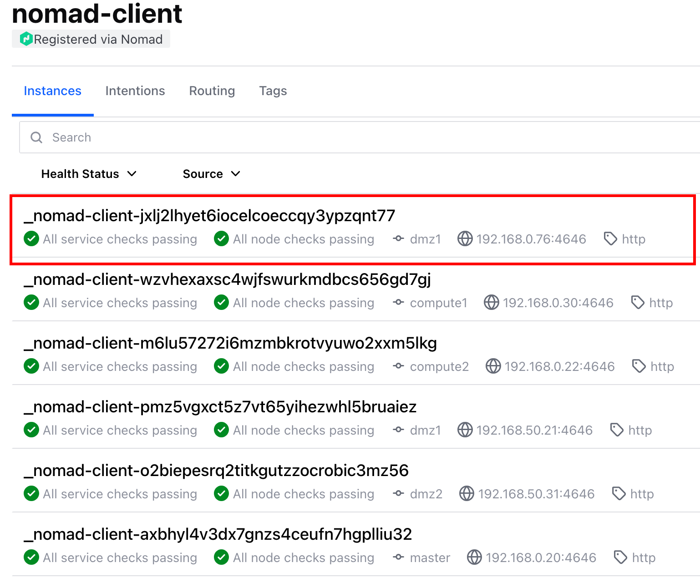This screenshot has height=588, width=700.
Task: Click the address 192.168.0.20:4646
Action: 541,558
